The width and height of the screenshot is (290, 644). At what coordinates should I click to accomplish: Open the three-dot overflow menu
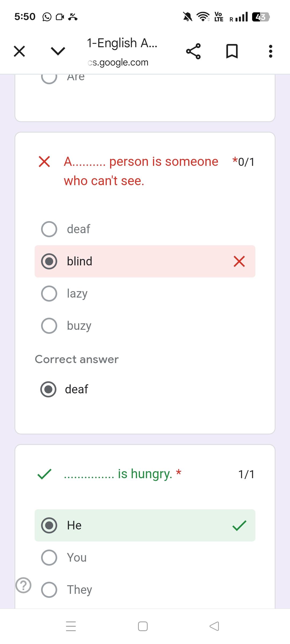(x=270, y=51)
